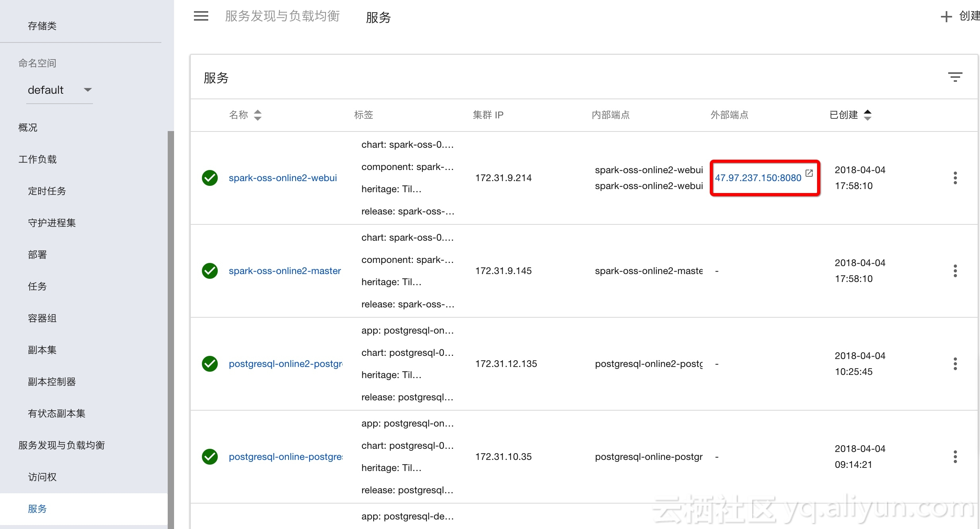Viewport: 980px width, 529px height.
Task: Click green status icon of spark-oss-online2-webui
Action: click(x=210, y=178)
